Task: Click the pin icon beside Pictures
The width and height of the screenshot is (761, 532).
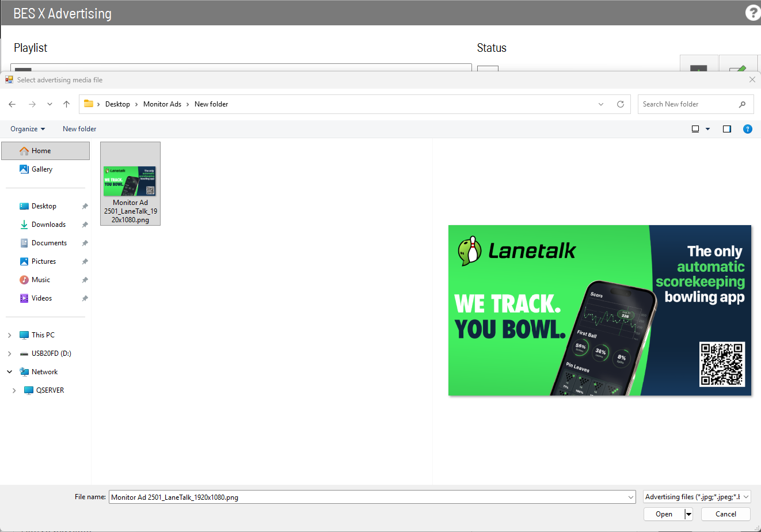Action: coord(85,261)
